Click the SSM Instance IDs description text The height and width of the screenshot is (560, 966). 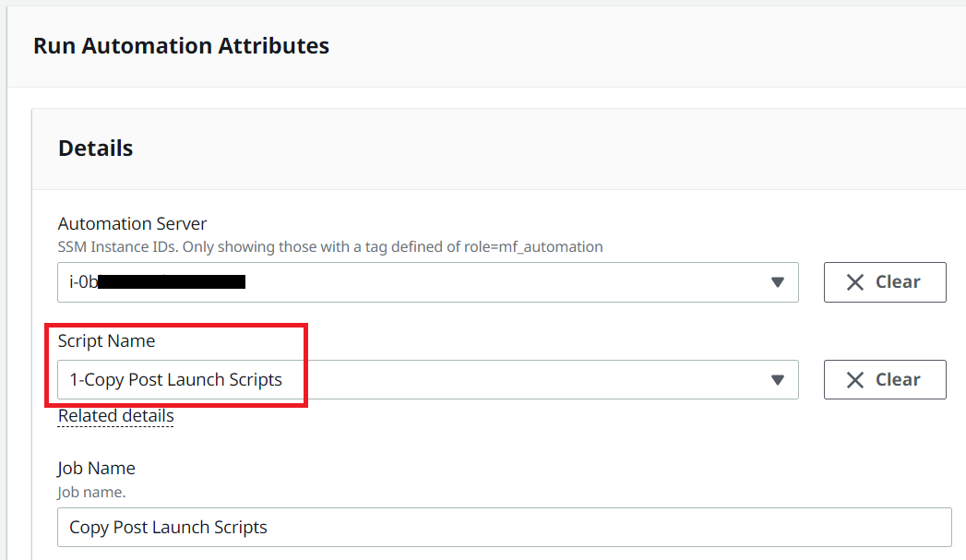click(330, 247)
